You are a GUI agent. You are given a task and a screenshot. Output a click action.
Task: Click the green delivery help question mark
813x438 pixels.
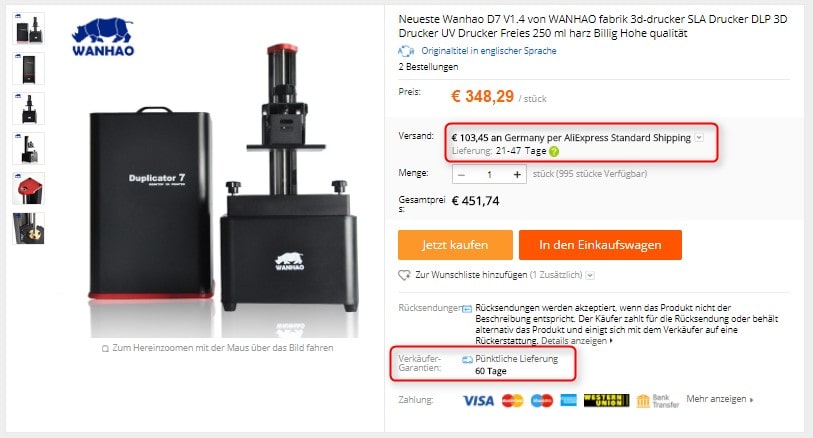[x=554, y=151]
